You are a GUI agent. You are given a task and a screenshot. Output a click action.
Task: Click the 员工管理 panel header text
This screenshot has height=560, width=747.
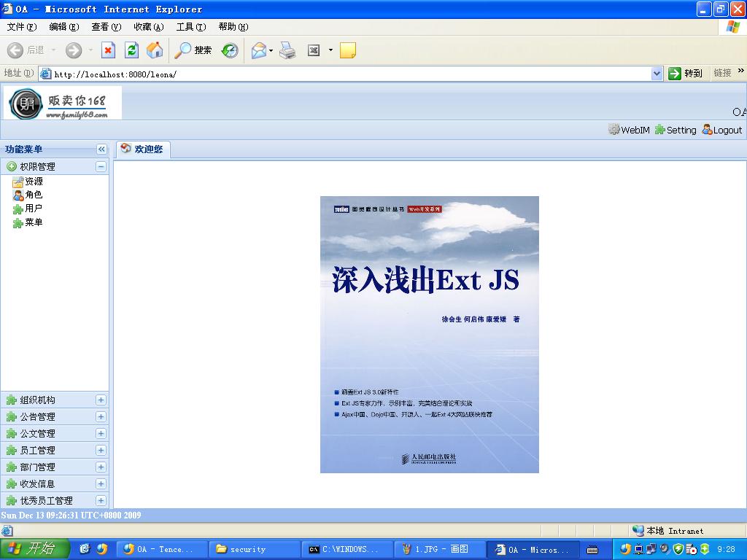click(x=38, y=450)
